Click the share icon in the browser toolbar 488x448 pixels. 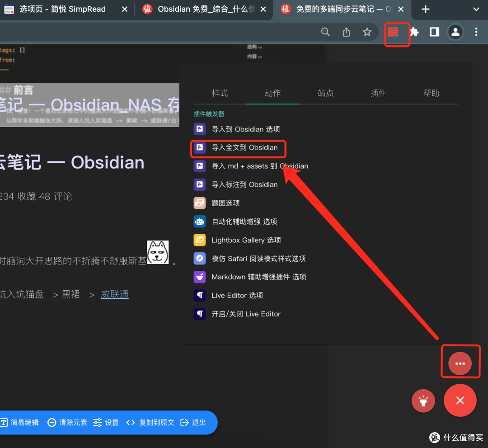pyautogui.click(x=346, y=32)
